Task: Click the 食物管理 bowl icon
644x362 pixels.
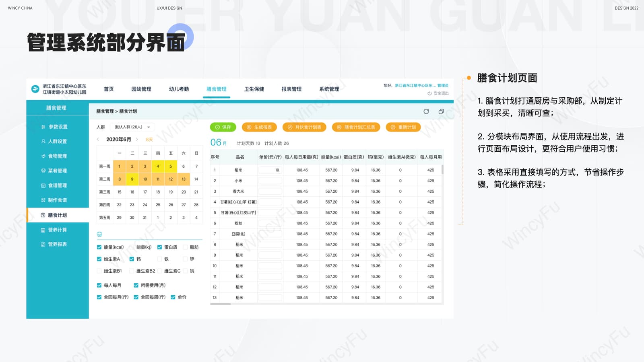Action: 43,156
